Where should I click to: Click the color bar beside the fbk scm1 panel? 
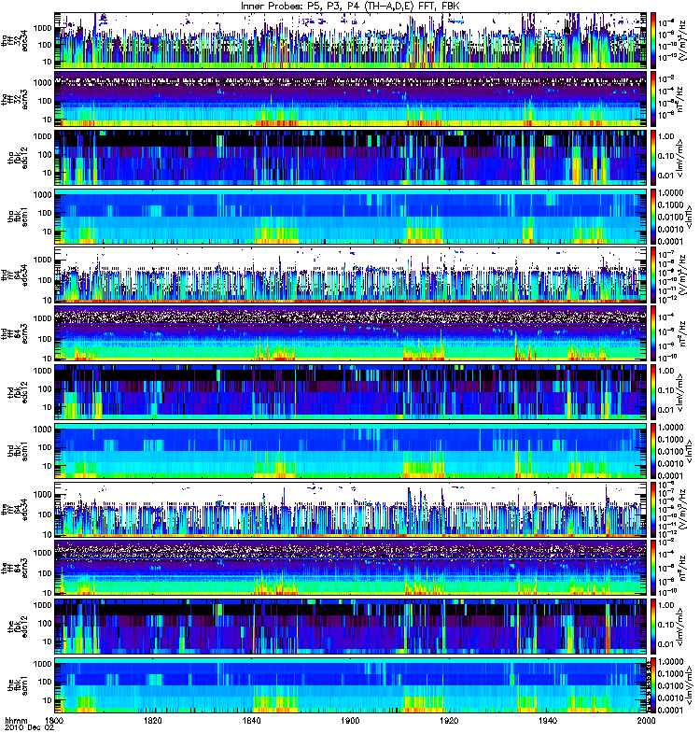(x=652, y=684)
